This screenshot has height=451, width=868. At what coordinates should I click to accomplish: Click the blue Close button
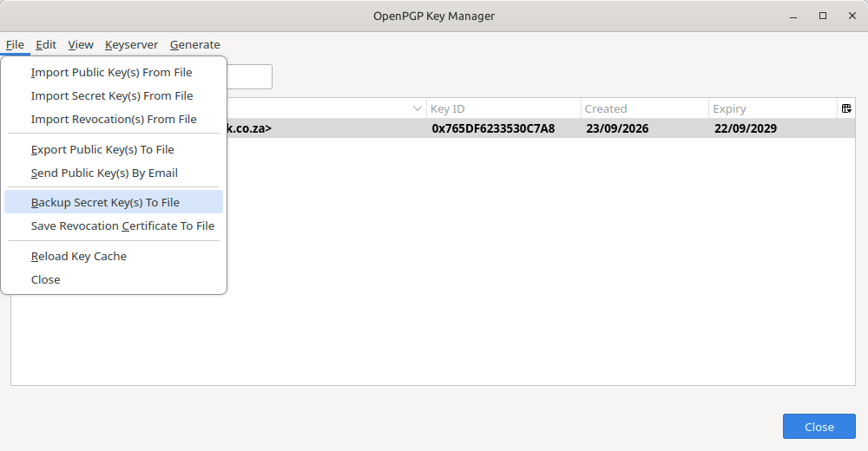(x=819, y=427)
